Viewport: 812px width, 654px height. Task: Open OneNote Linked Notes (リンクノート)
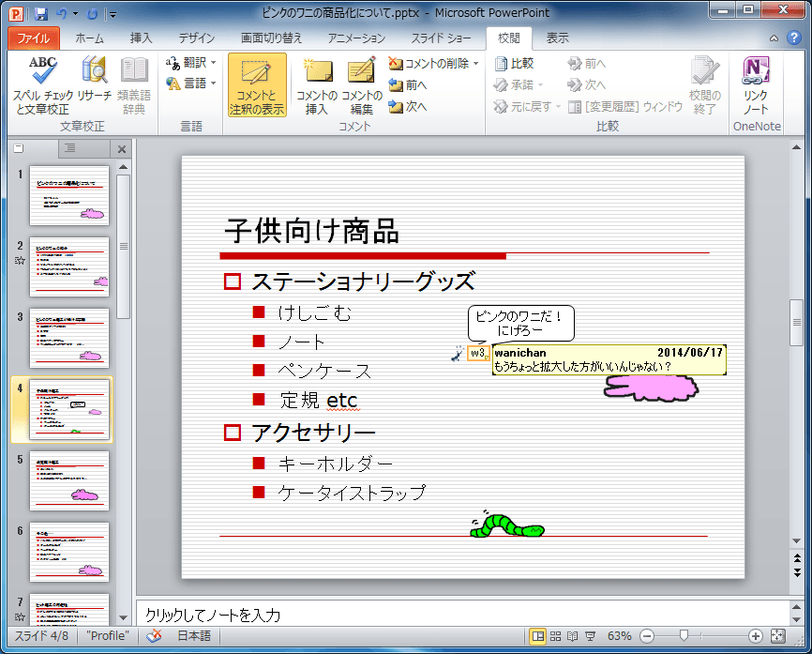756,85
